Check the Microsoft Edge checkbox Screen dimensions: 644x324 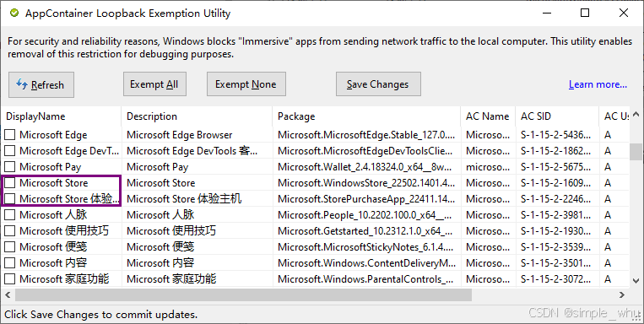coord(10,135)
